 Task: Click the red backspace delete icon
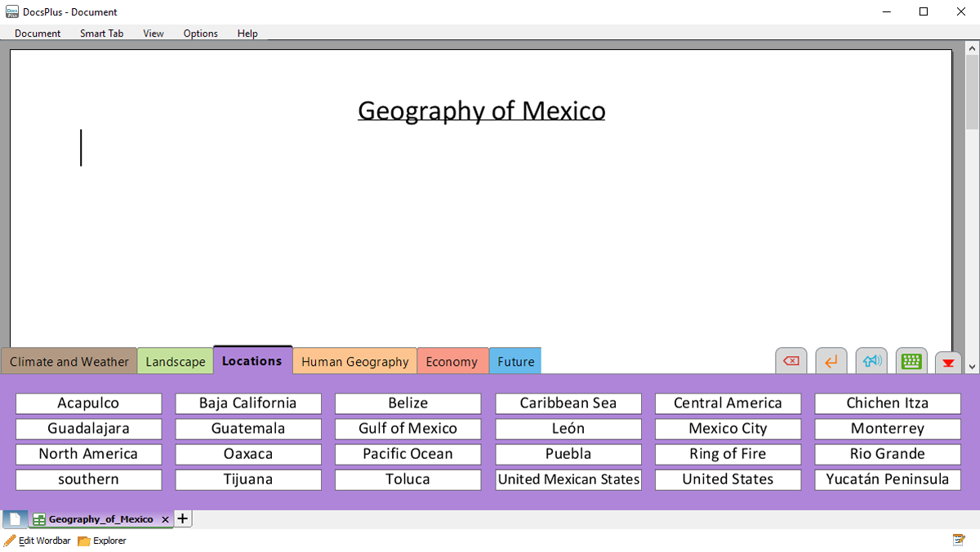click(791, 361)
